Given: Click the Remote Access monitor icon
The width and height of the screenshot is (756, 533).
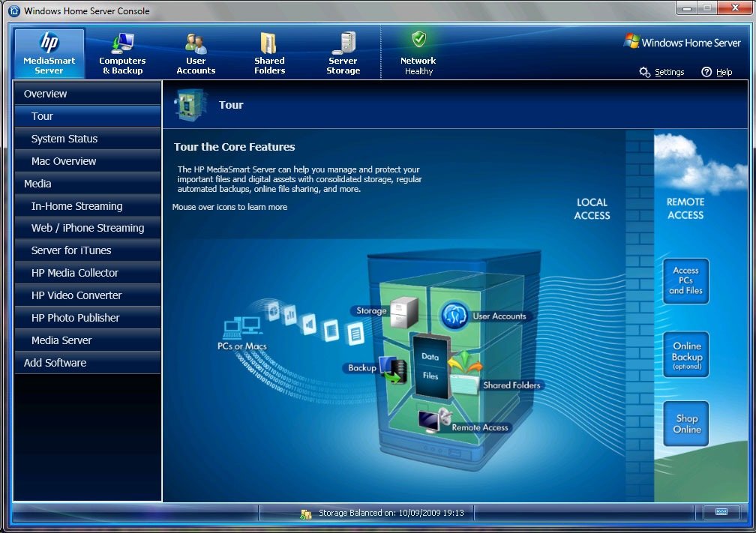Looking at the screenshot, I should click(x=435, y=421).
